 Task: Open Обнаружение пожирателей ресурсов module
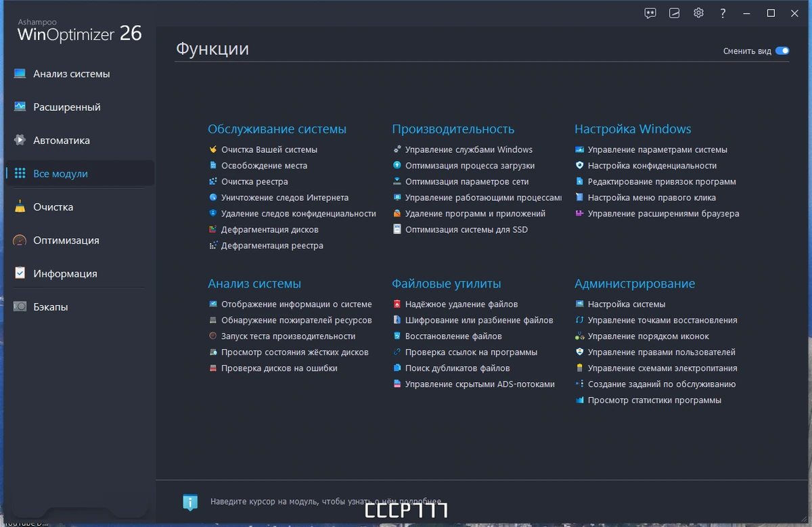click(x=296, y=320)
